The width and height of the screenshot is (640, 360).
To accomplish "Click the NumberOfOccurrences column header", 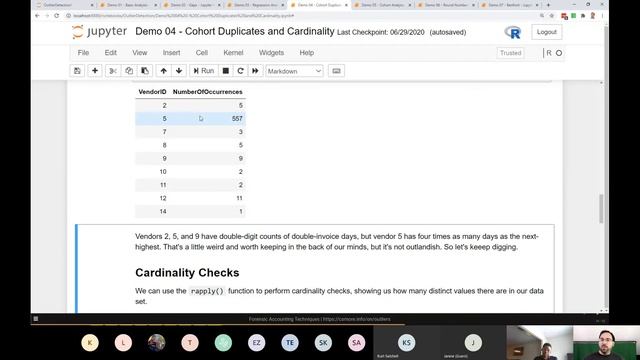I will (207, 92).
